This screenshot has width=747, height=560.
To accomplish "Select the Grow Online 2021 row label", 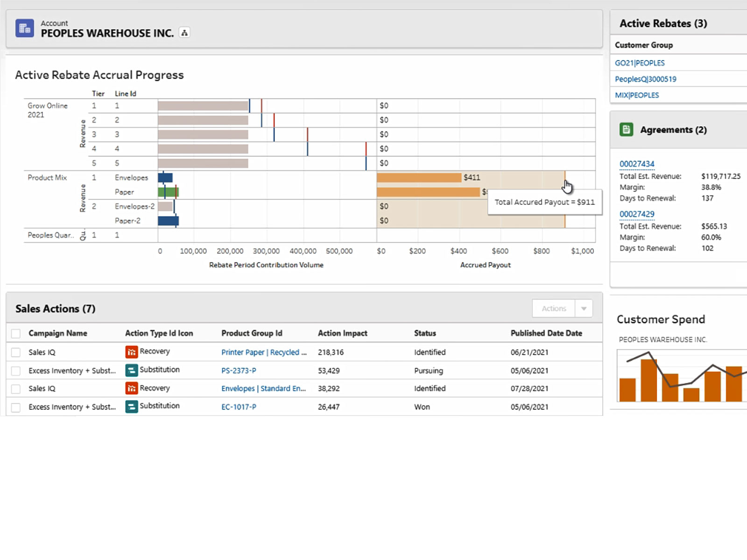I will [48, 110].
